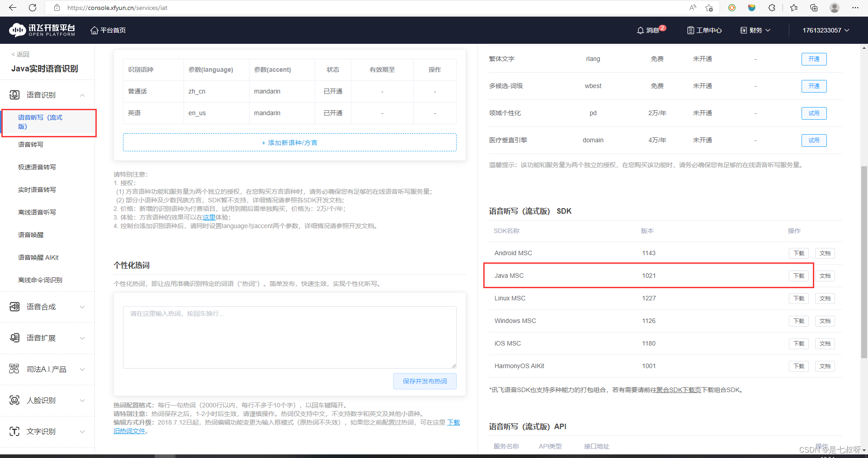Open 语音转写 in sidebar

click(31, 145)
